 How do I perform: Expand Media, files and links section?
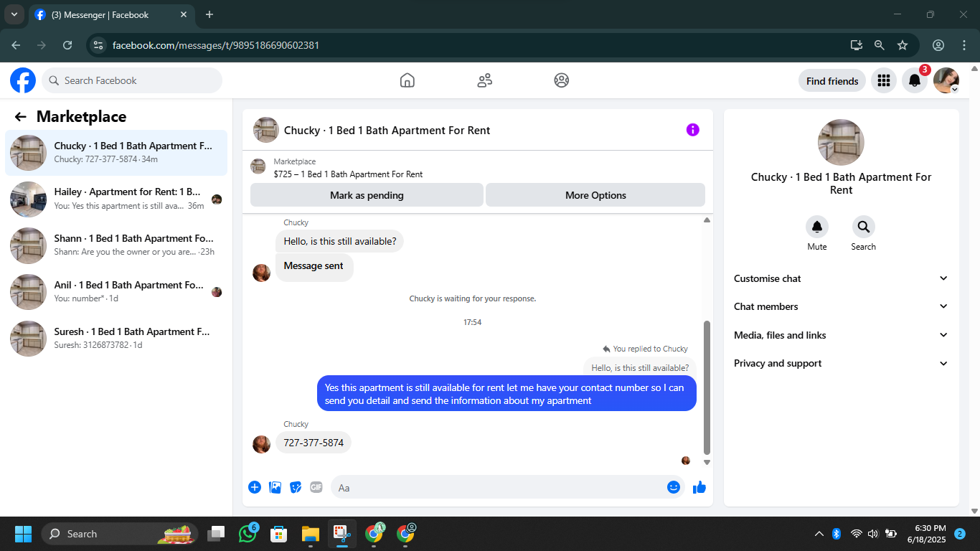tap(841, 335)
